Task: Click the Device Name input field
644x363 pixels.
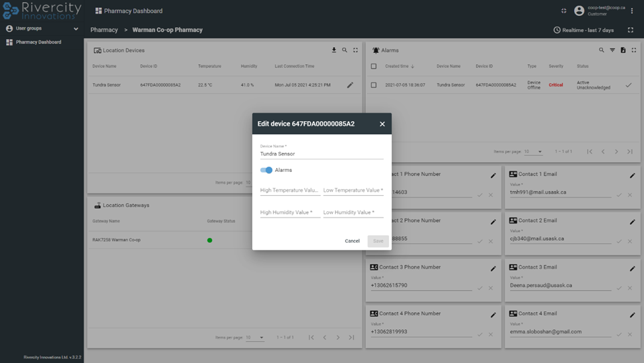Action: 321,153
